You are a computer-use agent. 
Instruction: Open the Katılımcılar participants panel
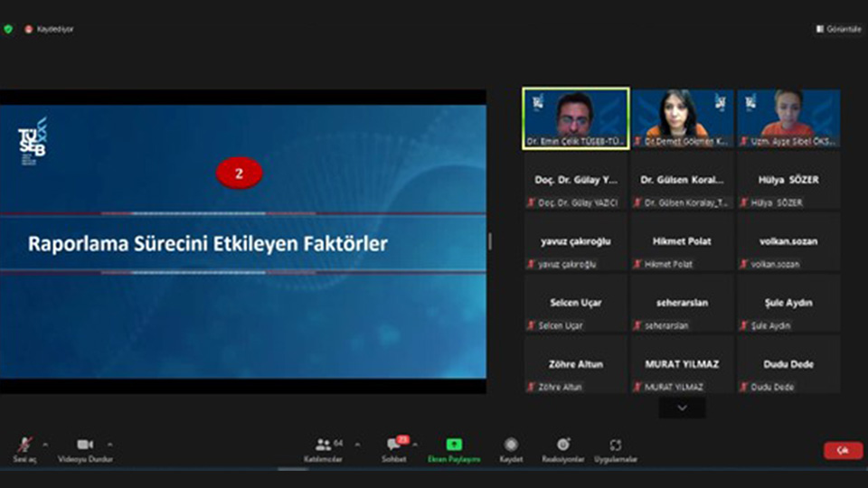(x=323, y=446)
